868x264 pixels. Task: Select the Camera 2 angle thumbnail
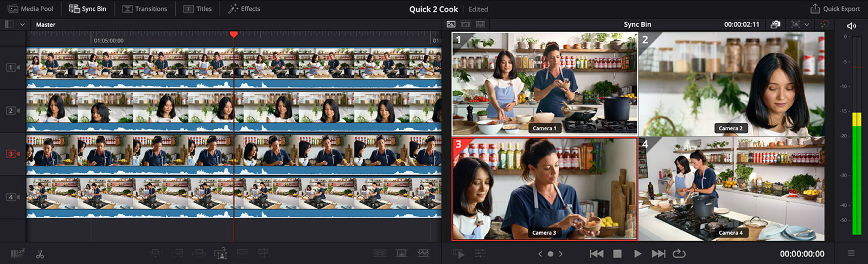(x=731, y=84)
